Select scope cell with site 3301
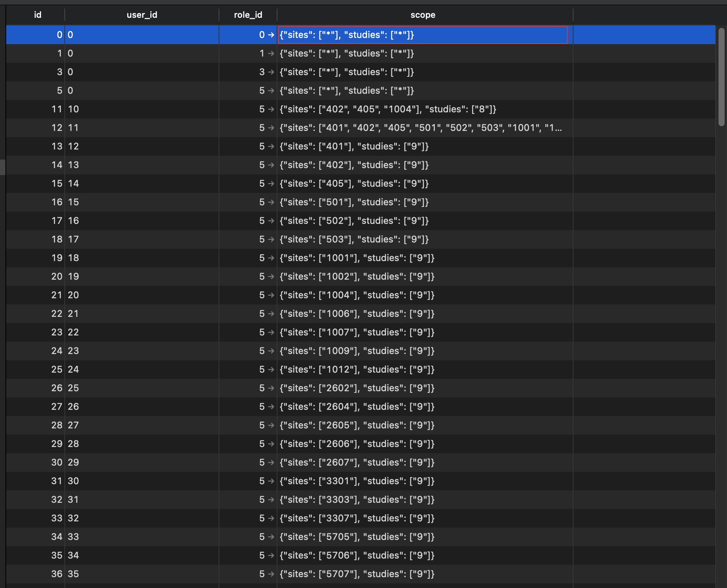Screen dimensions: 727x588 [x=425, y=481]
